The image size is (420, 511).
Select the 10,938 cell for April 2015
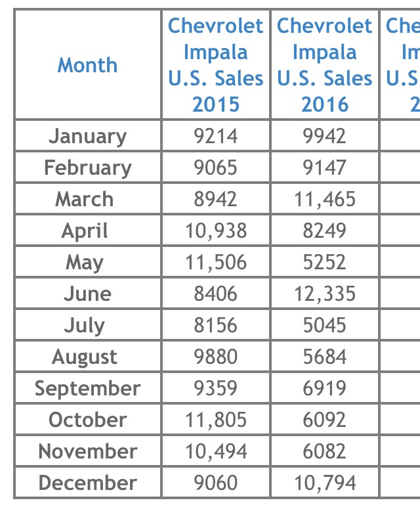click(215, 231)
